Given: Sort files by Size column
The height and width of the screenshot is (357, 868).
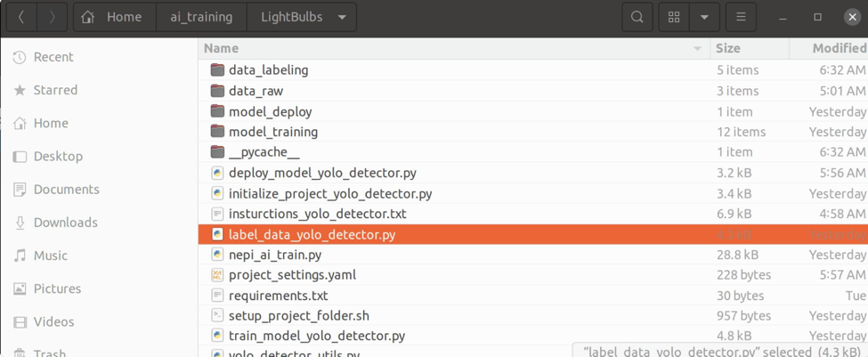Looking at the screenshot, I should click(x=728, y=48).
